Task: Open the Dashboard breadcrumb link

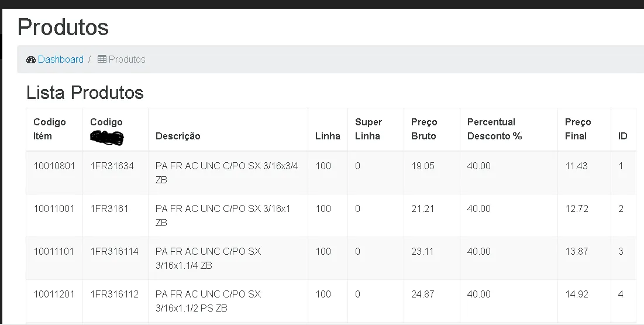Action: (60, 59)
